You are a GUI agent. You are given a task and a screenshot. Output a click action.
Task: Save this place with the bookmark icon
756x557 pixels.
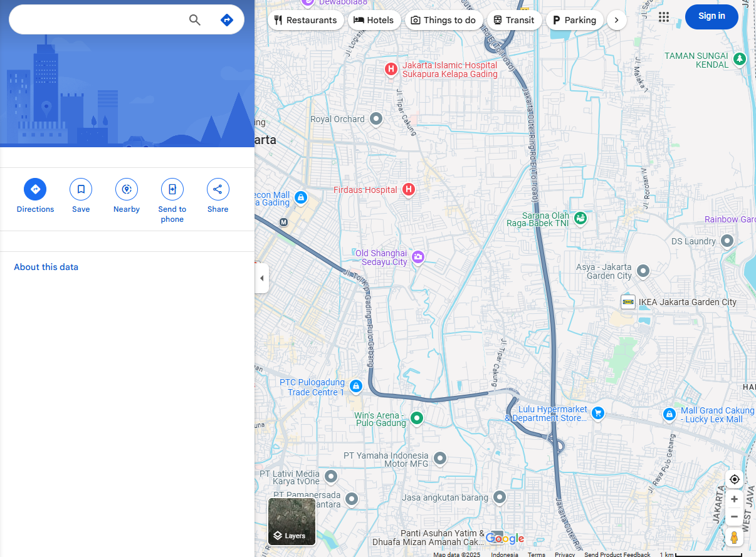click(81, 189)
